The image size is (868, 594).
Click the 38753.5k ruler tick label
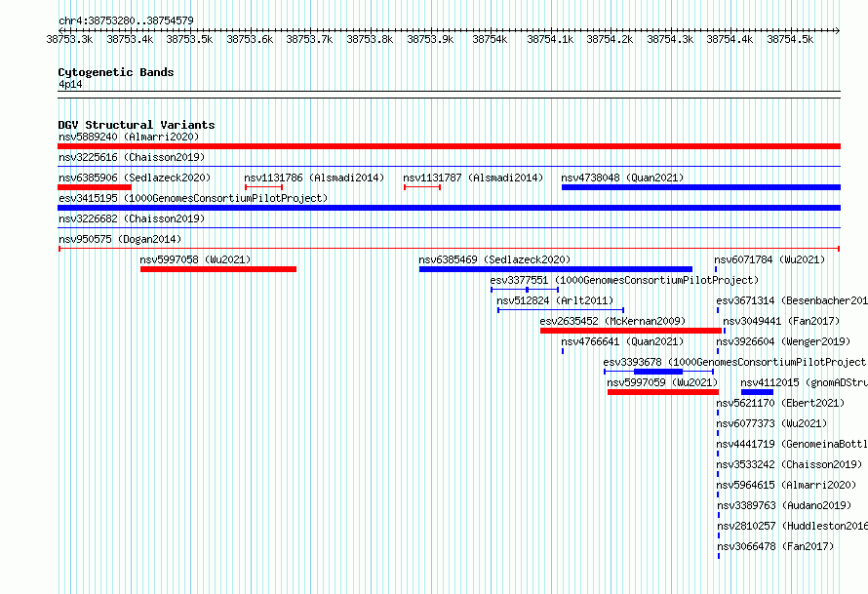coord(189,39)
